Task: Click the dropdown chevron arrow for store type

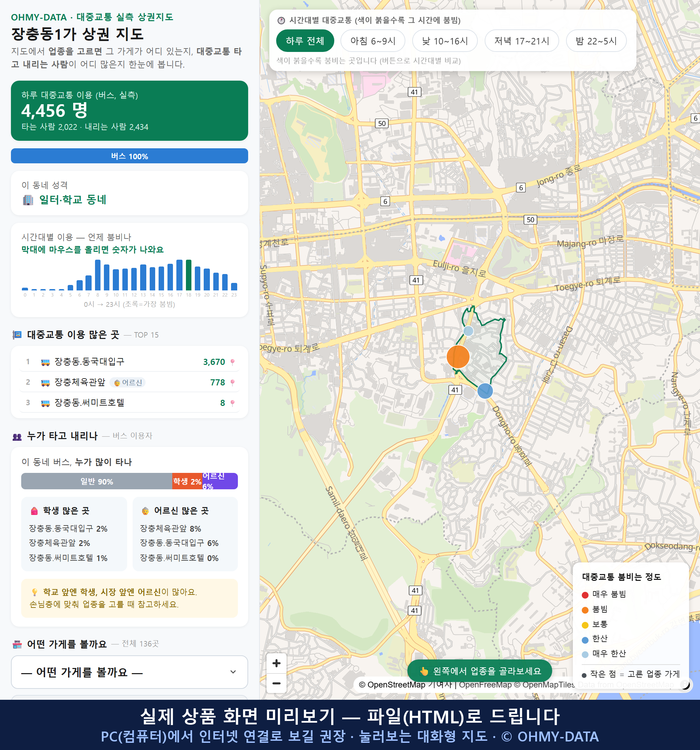Action: click(x=233, y=672)
